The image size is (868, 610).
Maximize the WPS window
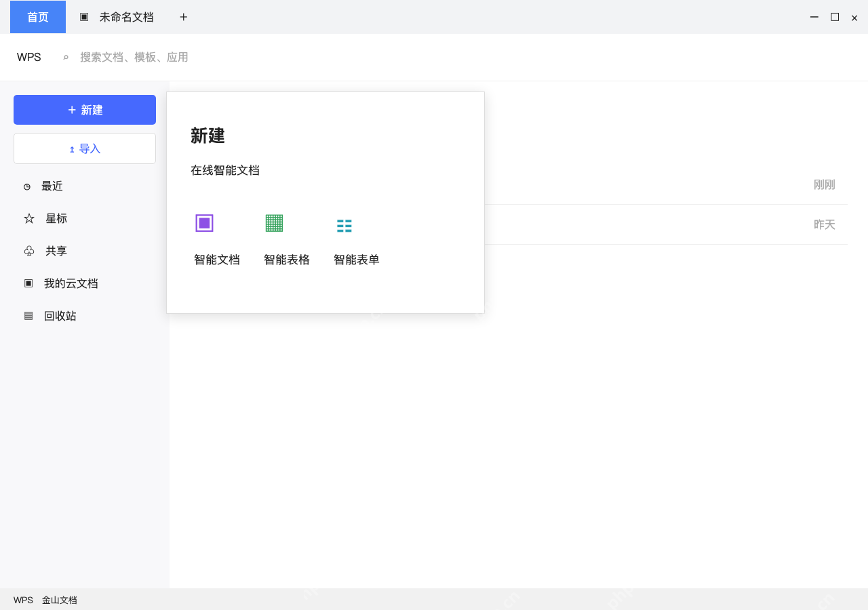click(835, 17)
